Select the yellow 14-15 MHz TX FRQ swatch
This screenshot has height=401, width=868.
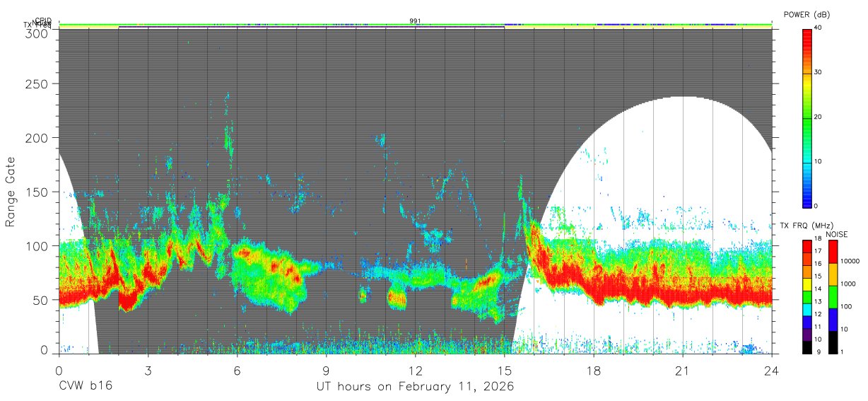pyautogui.click(x=807, y=284)
